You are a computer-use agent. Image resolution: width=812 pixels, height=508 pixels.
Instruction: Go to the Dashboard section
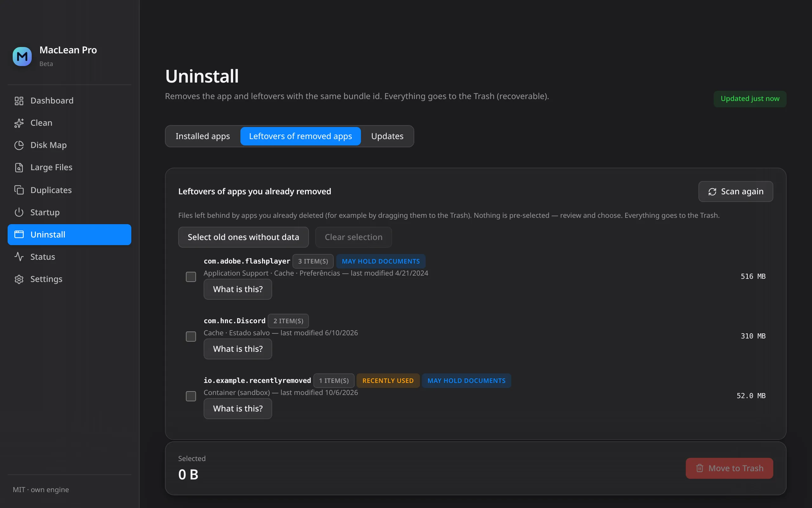tap(69, 101)
